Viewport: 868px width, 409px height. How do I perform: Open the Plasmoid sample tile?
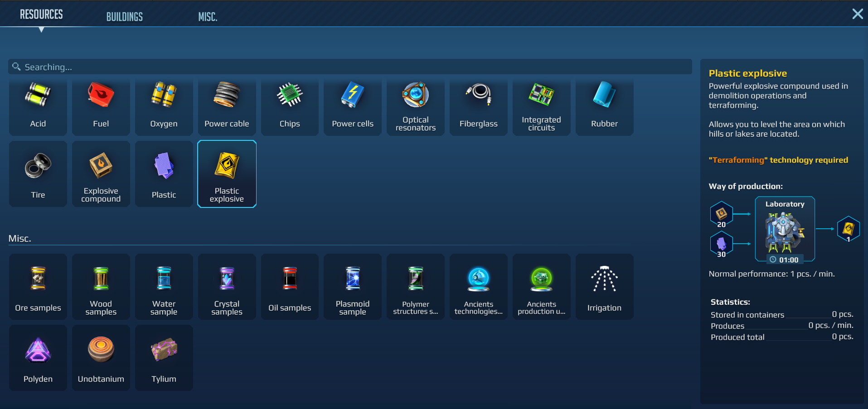[353, 287]
